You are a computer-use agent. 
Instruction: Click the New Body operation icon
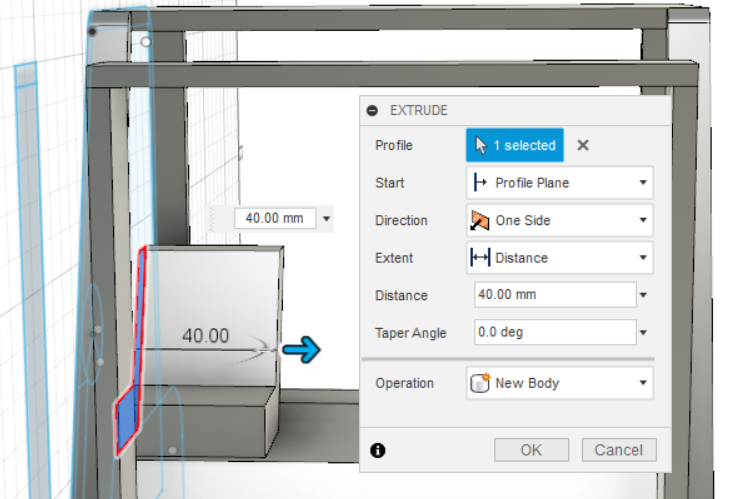tap(480, 383)
